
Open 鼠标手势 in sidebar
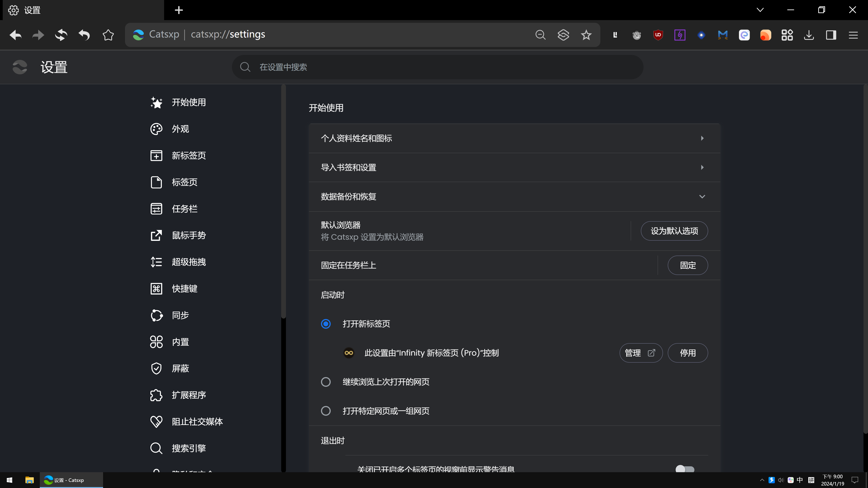pyautogui.click(x=189, y=235)
